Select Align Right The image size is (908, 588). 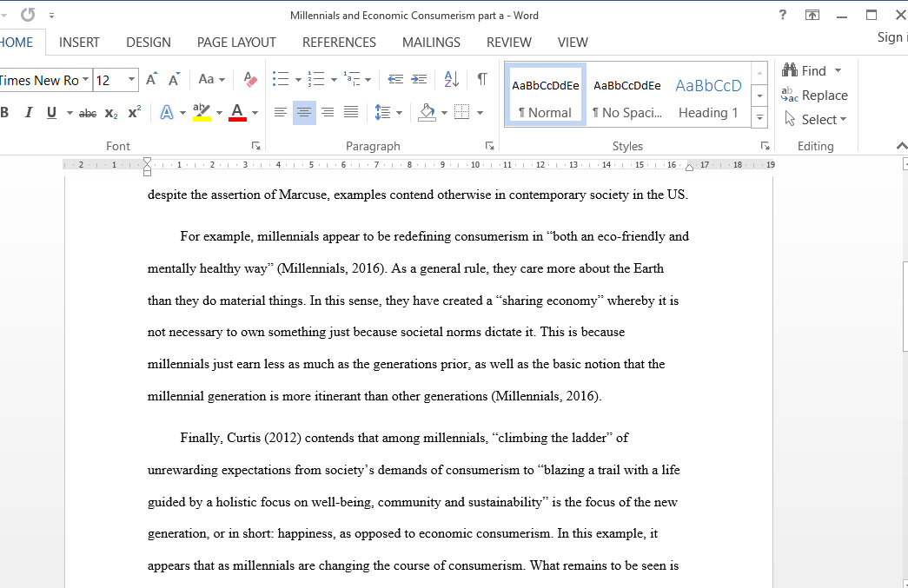click(328, 112)
